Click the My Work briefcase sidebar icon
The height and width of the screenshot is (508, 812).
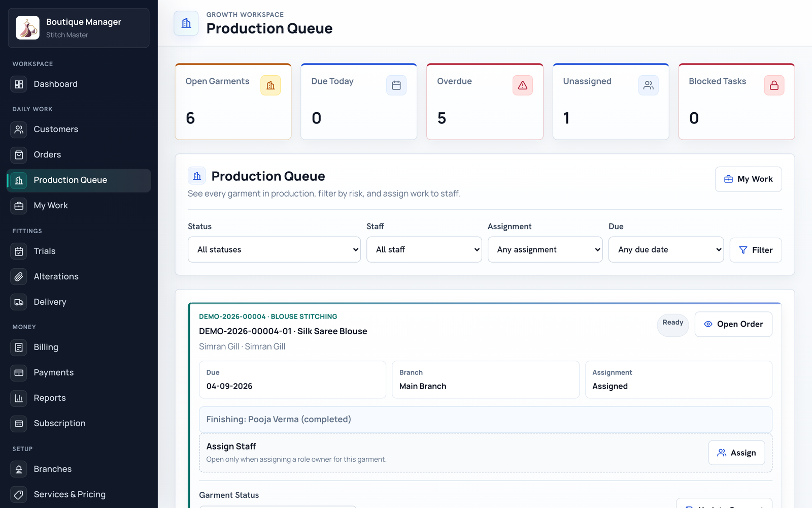19,206
